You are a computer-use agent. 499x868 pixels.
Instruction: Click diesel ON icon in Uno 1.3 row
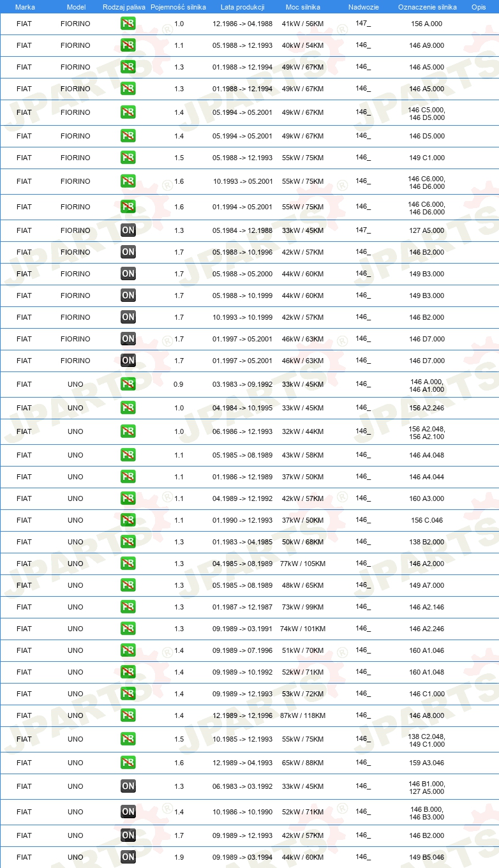click(128, 786)
